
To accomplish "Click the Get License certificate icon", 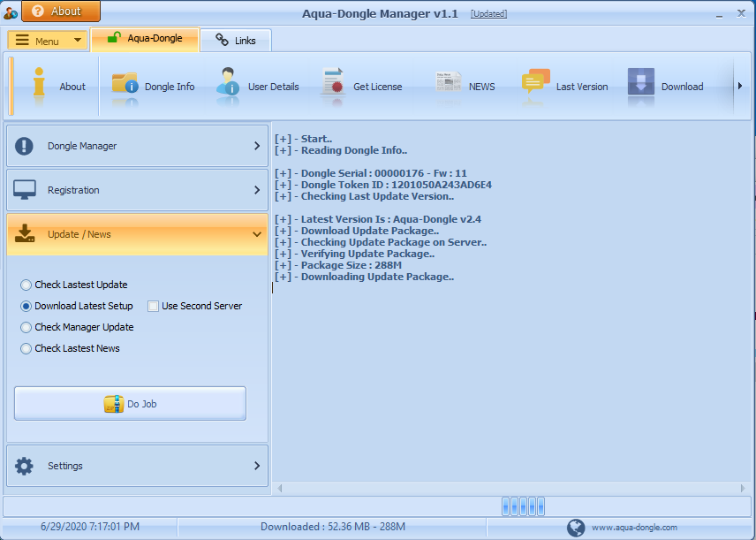I will click(x=333, y=81).
